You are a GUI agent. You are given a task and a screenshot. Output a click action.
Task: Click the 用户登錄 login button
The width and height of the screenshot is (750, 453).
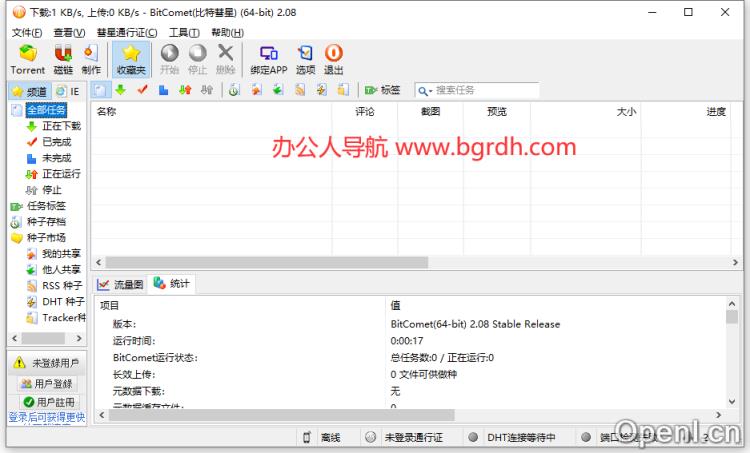pyautogui.click(x=46, y=384)
